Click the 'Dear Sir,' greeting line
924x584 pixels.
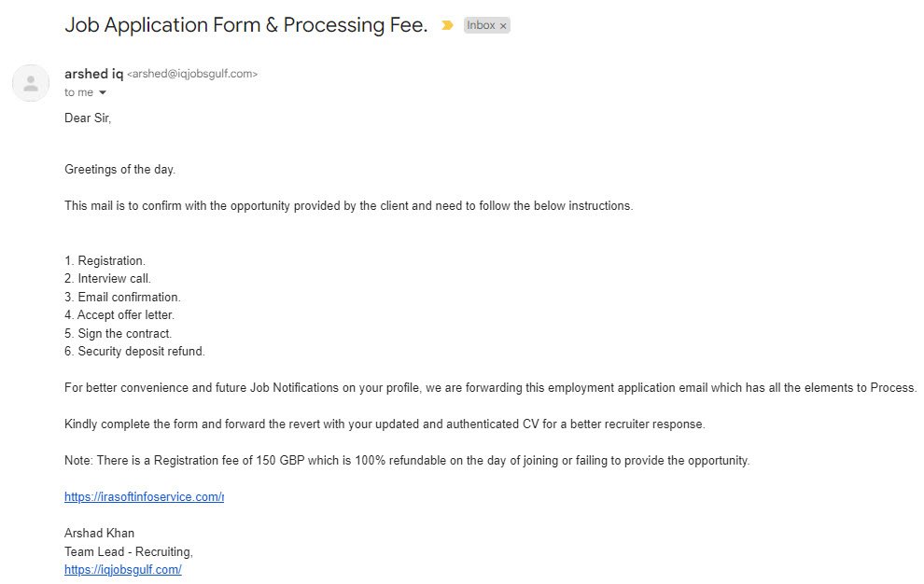point(88,118)
